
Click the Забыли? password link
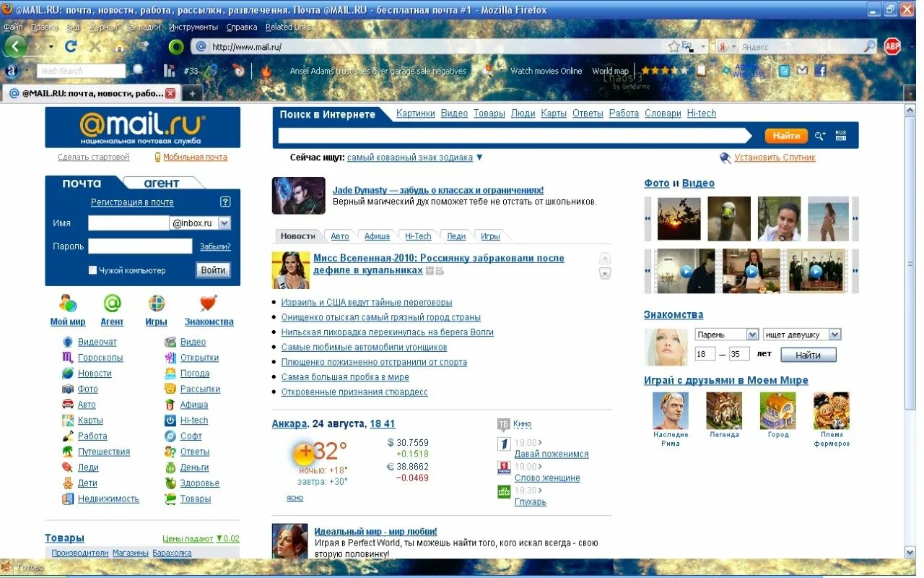tap(215, 246)
